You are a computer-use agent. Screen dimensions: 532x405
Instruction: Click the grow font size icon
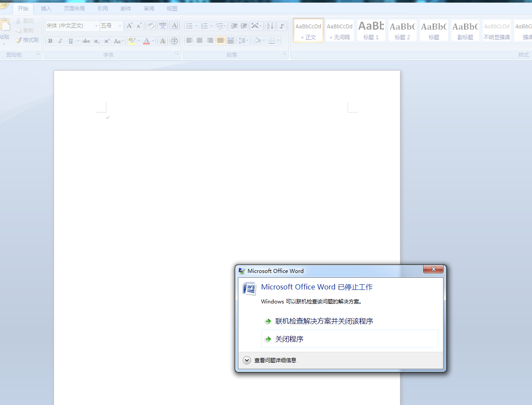pyautogui.click(x=129, y=26)
